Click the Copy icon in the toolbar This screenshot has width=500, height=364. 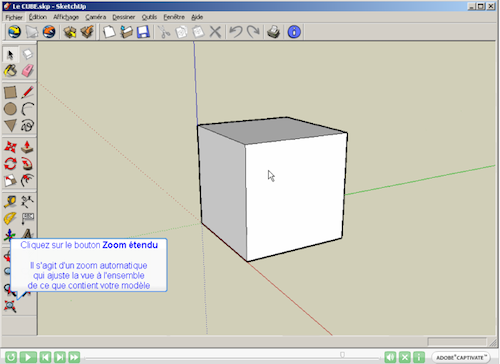click(x=181, y=32)
